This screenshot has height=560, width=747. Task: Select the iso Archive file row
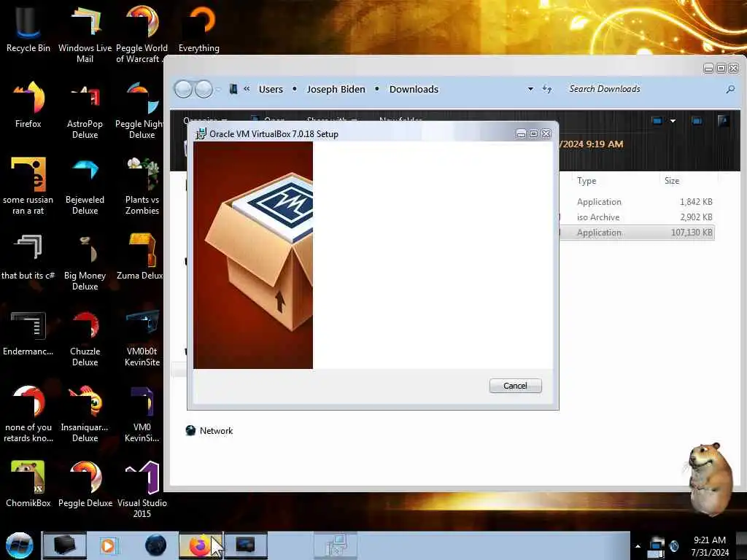coord(637,217)
